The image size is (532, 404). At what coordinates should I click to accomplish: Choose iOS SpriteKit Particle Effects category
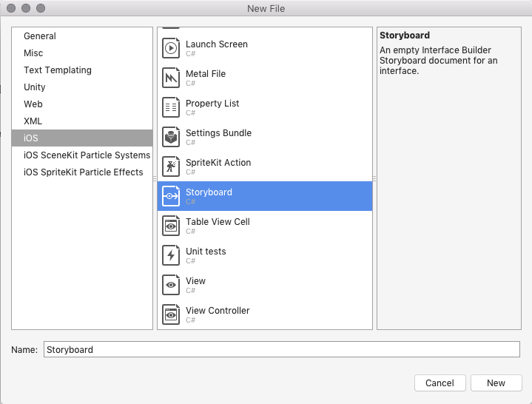[82, 172]
